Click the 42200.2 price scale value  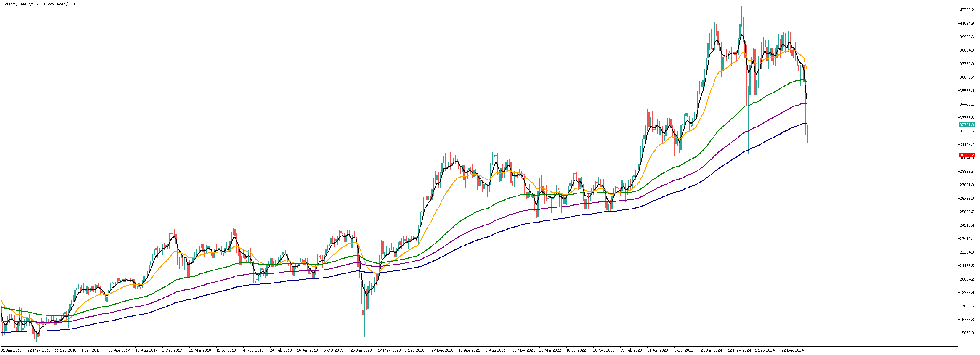967,10
